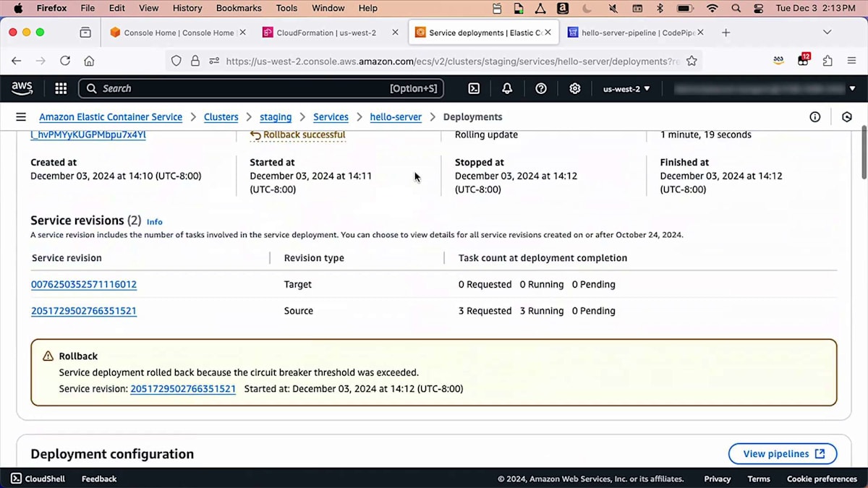
Task: Open a new browser tab
Action: tap(726, 33)
